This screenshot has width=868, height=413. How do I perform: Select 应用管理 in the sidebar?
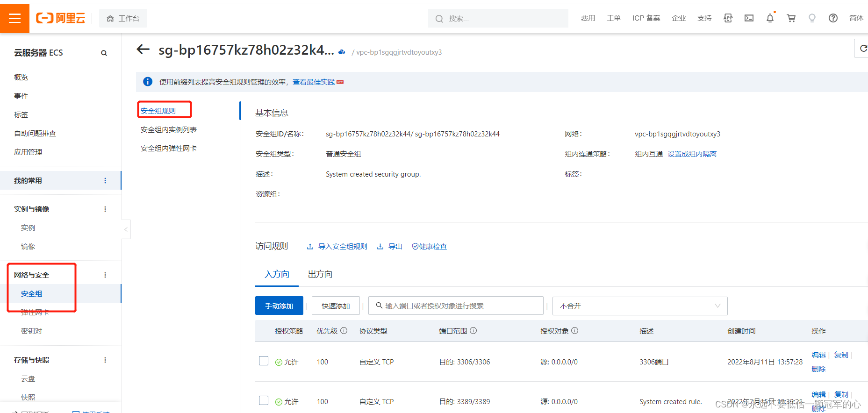tap(28, 152)
